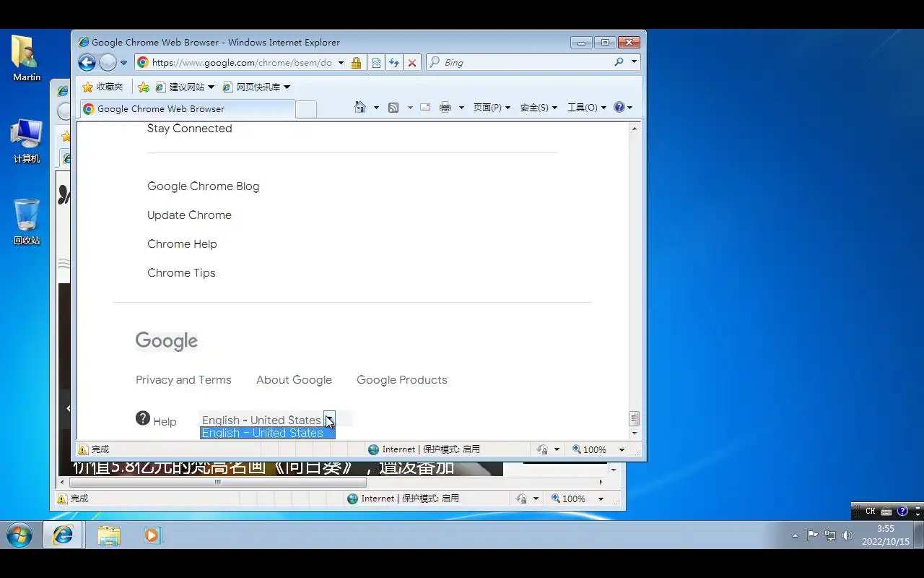
Task: Select the 计算机 Computer desktop icon
Action: coord(27,142)
